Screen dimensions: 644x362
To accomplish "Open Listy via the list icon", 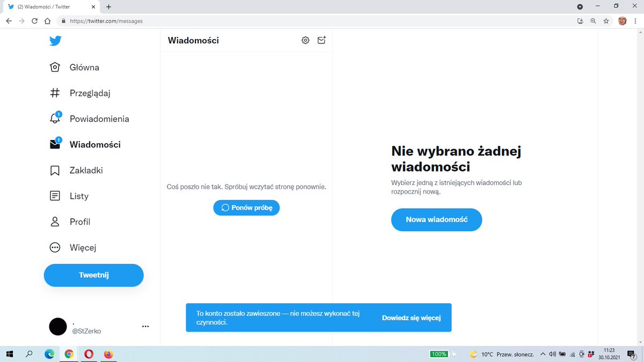I will click(x=54, y=196).
